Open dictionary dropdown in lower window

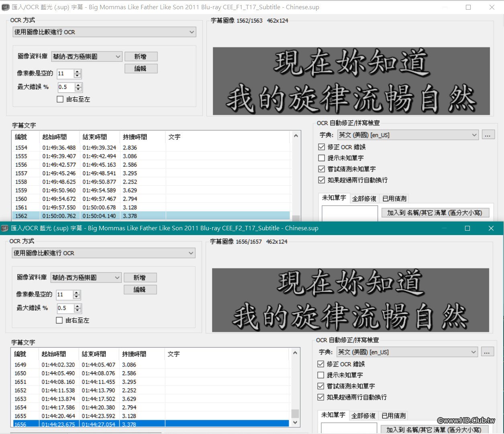[x=407, y=352]
